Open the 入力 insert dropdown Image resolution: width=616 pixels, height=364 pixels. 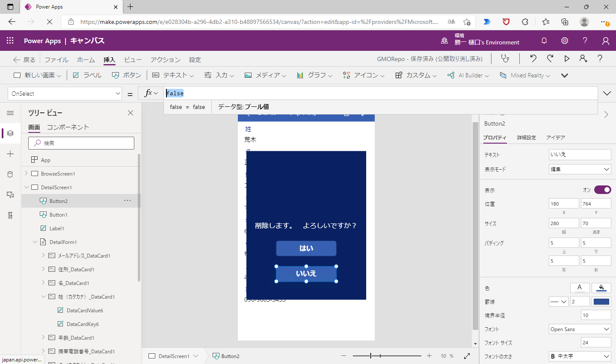coord(219,75)
